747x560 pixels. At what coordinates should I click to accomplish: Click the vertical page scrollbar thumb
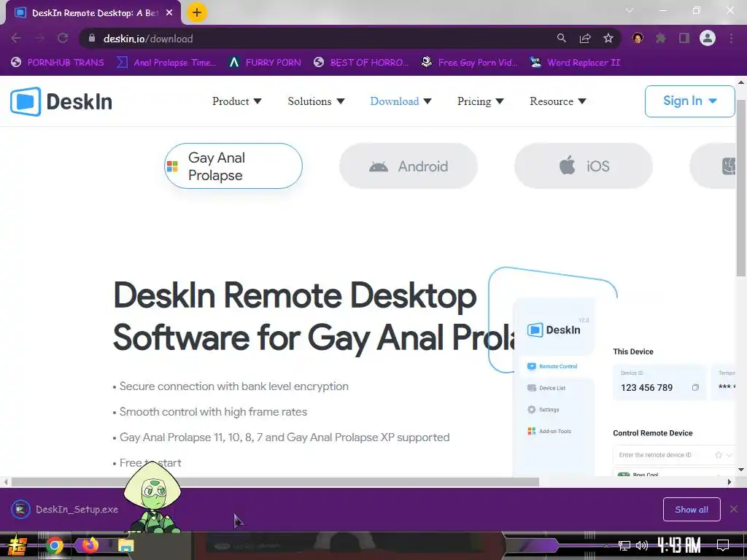[741, 188]
